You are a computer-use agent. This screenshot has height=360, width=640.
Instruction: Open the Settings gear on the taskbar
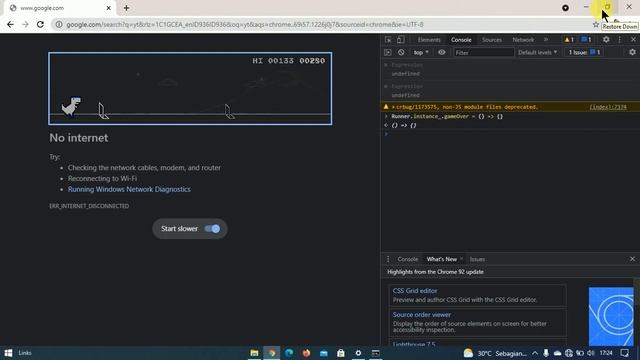(358, 353)
